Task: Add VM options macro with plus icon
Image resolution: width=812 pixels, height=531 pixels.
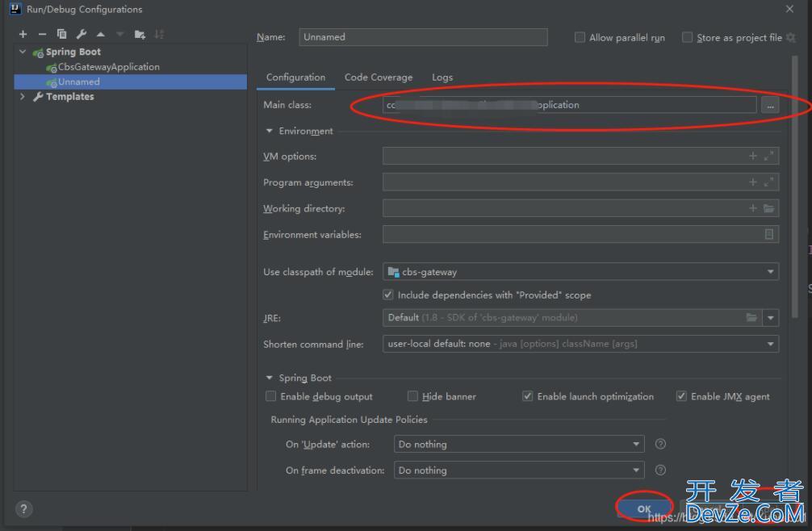Action: point(753,156)
